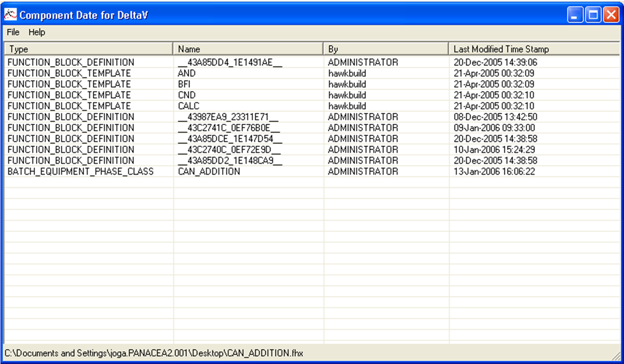Sort by Last Modified Time Stamp header

point(534,49)
